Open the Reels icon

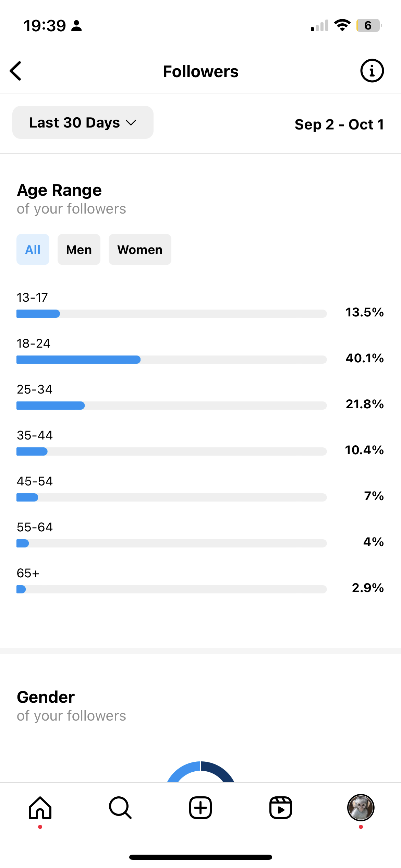click(281, 808)
